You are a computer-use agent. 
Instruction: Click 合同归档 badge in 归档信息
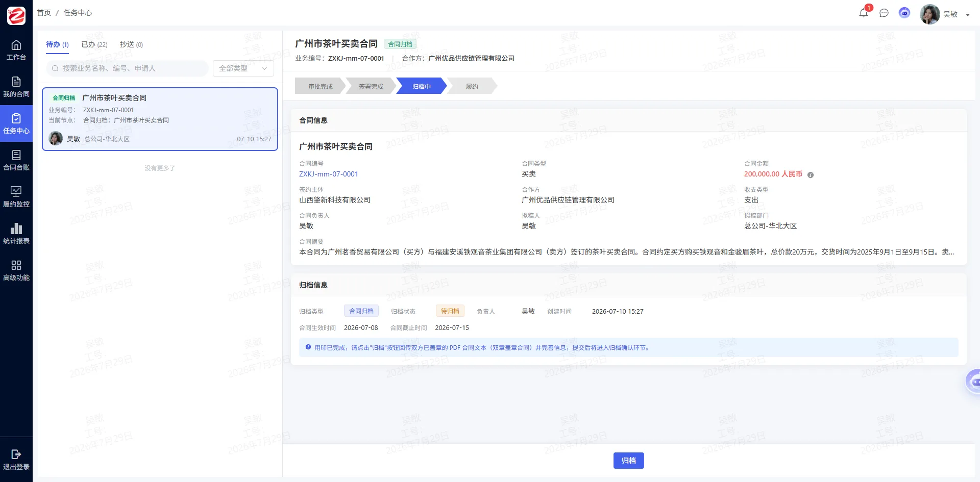click(x=361, y=311)
